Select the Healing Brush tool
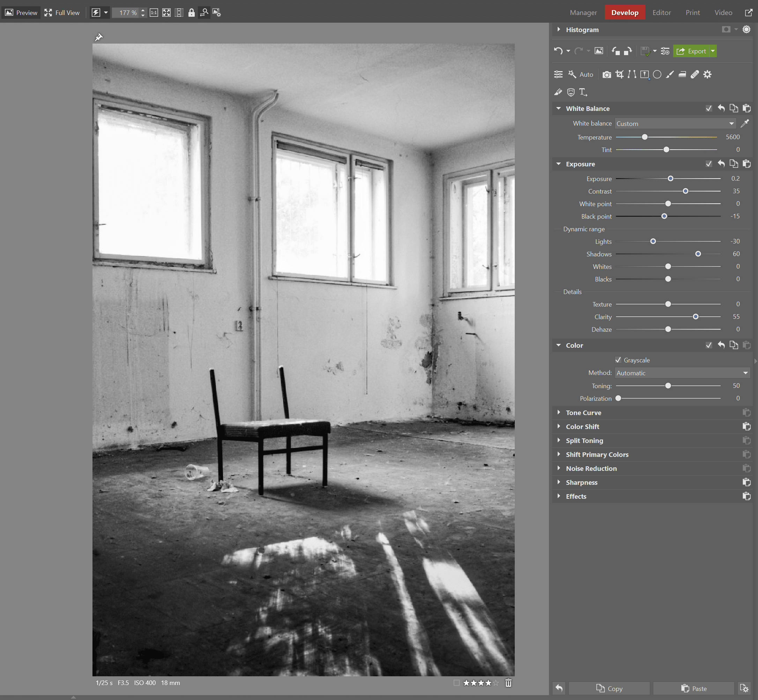Image resolution: width=758 pixels, height=700 pixels. [694, 74]
